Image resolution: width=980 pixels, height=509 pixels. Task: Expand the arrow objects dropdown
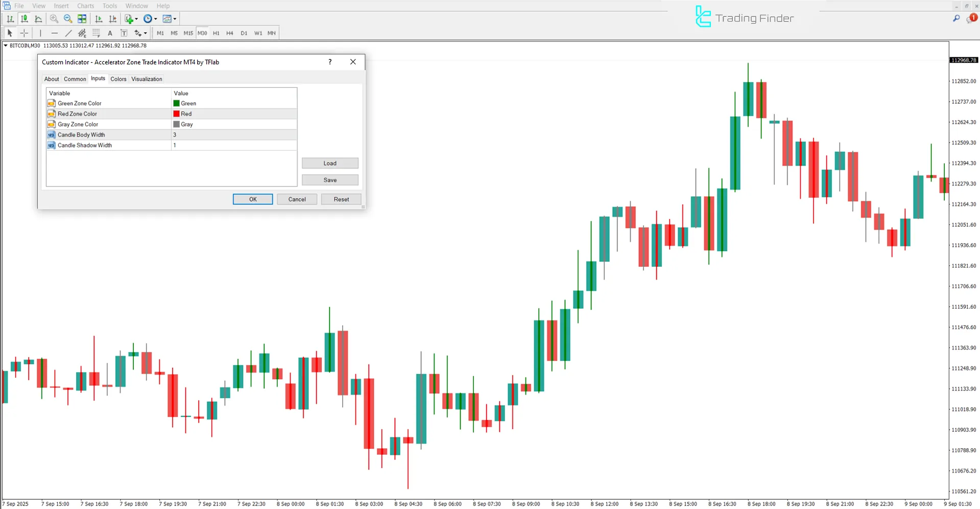click(145, 33)
